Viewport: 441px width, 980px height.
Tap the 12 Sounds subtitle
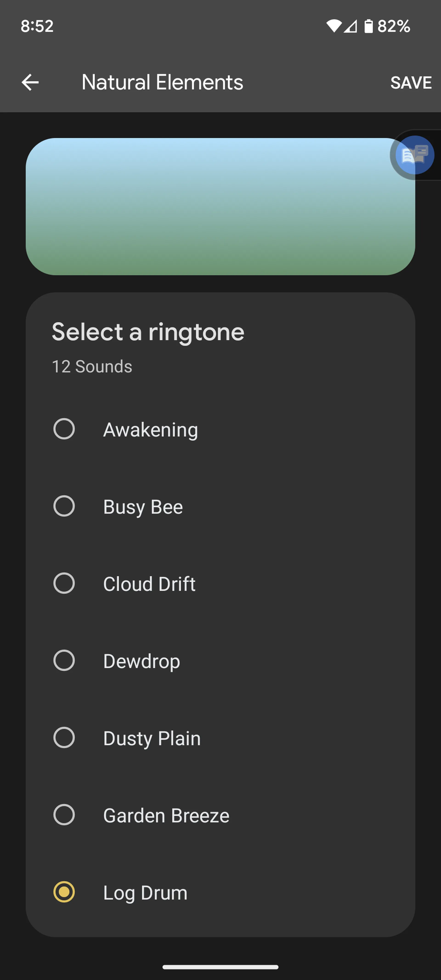(x=92, y=367)
